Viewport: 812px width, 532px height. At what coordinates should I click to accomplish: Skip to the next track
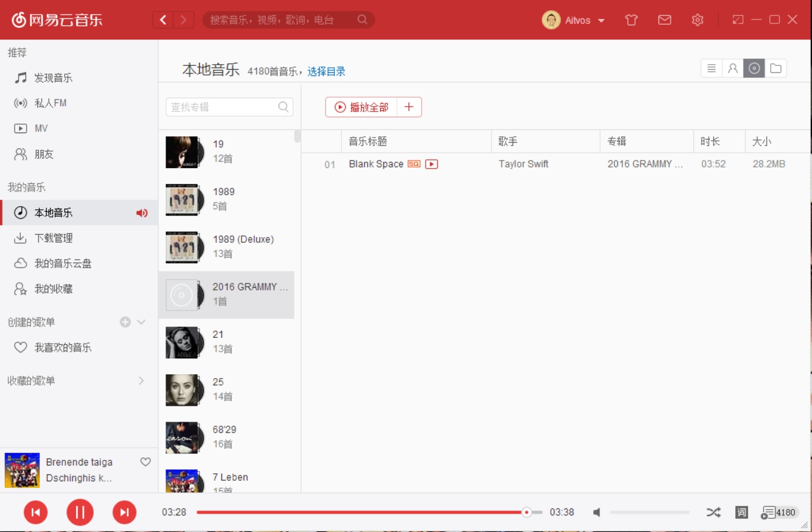click(124, 512)
